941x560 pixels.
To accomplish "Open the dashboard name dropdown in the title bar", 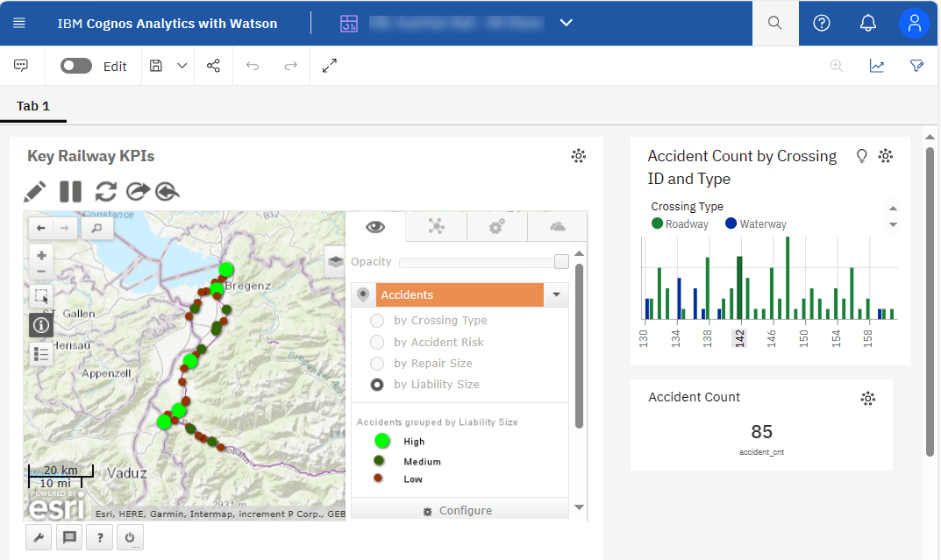I will click(566, 24).
